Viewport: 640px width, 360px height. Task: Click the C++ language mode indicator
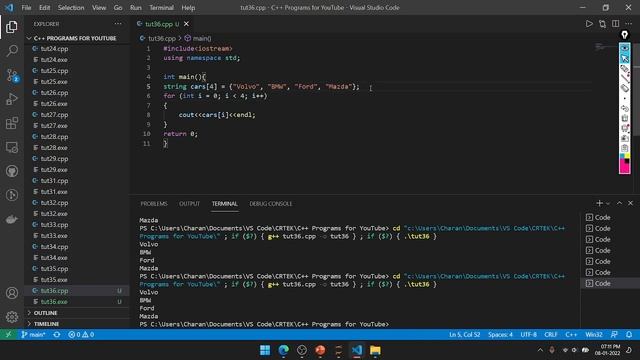(571, 335)
